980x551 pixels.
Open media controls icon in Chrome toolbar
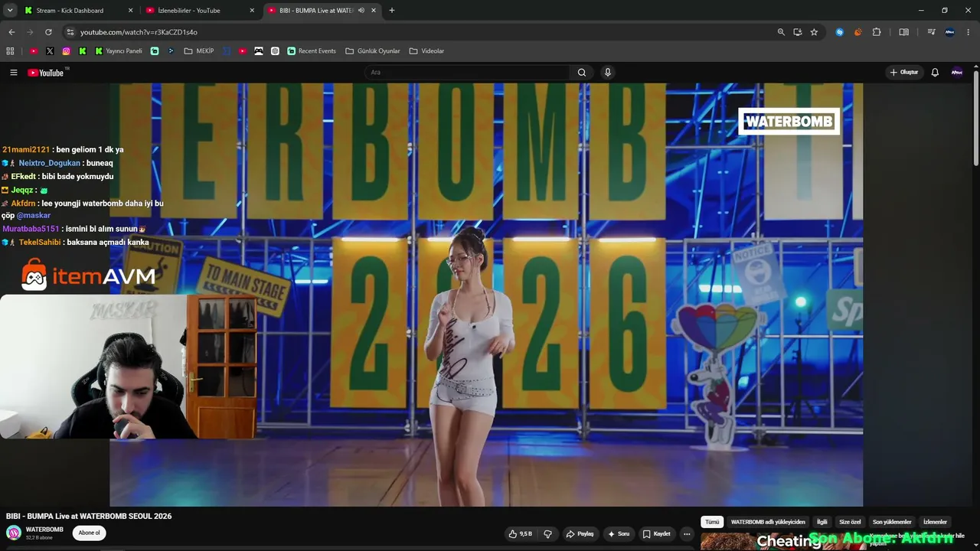click(931, 32)
